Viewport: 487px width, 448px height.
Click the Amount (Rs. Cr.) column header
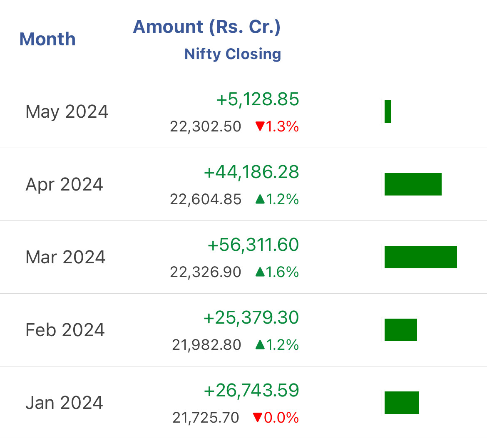pyautogui.click(x=206, y=27)
